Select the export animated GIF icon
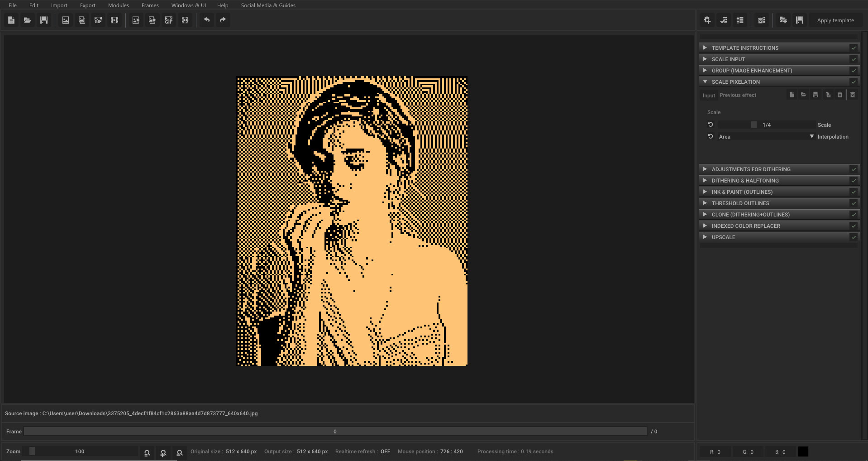The image size is (868, 461). [168, 20]
